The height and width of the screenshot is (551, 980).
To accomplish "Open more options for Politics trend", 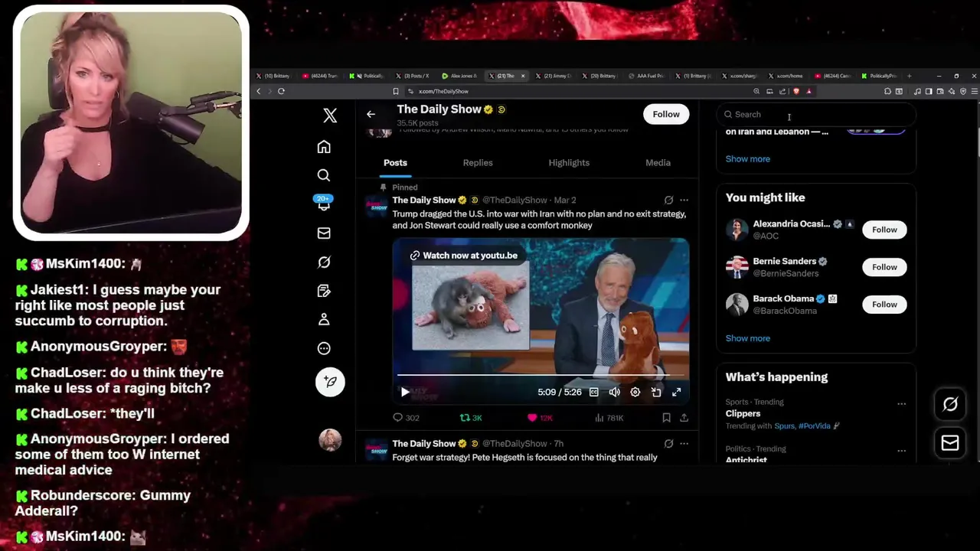I will tap(901, 451).
